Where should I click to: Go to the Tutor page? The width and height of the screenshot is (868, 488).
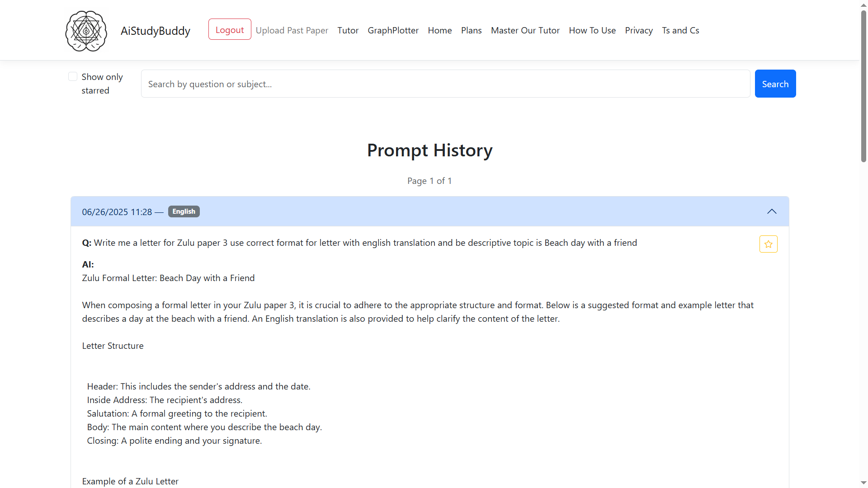coord(348,30)
